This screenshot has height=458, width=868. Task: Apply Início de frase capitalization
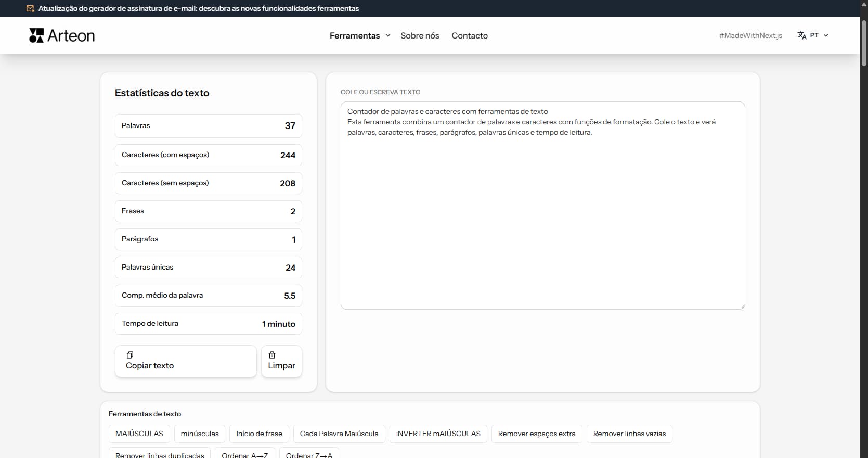(259, 434)
